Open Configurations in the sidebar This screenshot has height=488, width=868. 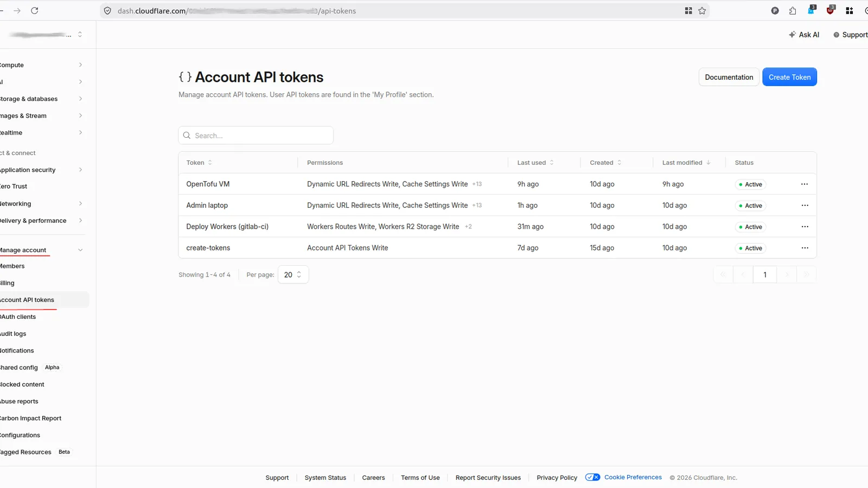pos(20,435)
